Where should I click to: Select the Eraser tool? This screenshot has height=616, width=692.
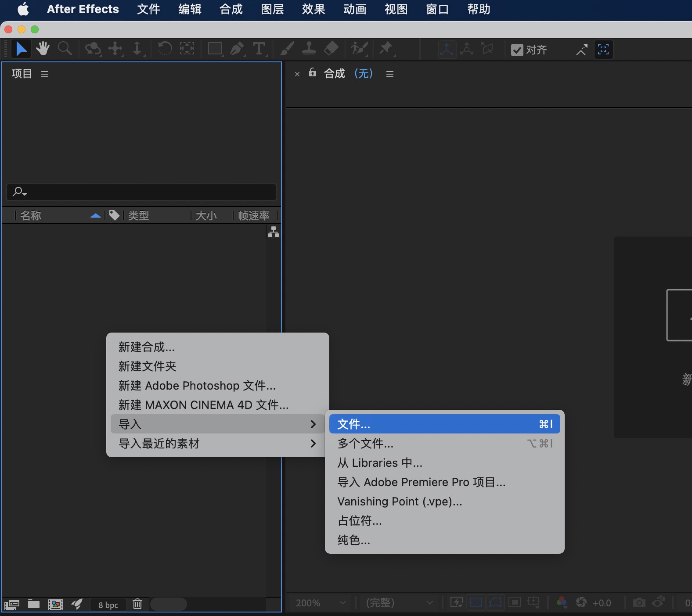tap(332, 49)
